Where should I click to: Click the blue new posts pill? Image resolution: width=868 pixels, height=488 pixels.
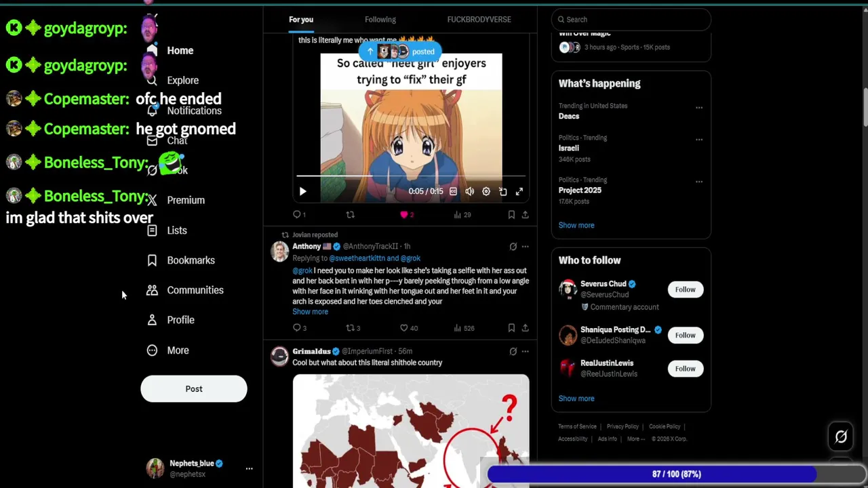click(x=401, y=52)
